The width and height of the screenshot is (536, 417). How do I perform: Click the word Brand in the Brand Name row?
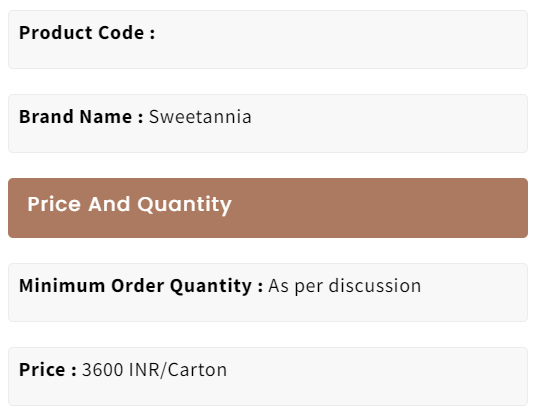pos(46,117)
